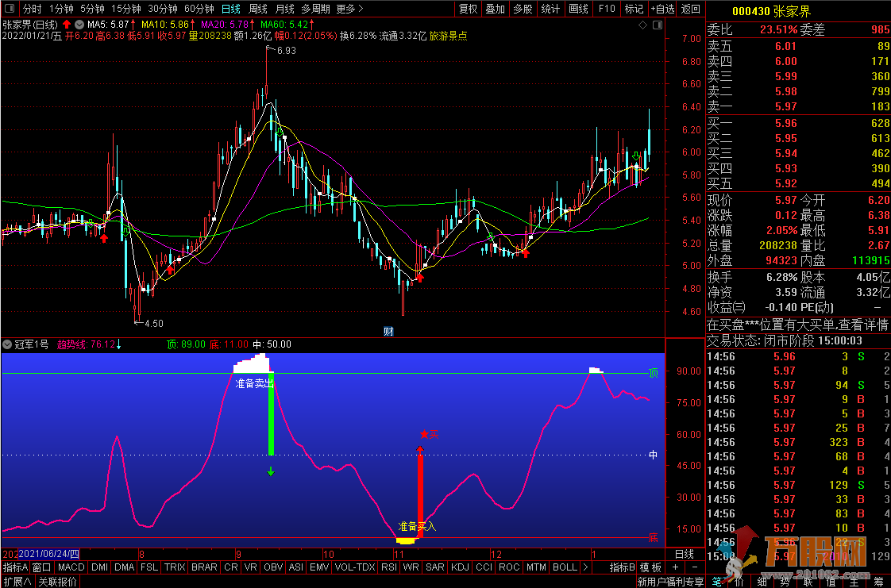This screenshot has height=588, width=891.
Task: Switch to the 60分钟 timeframe
Action: coord(199,9)
